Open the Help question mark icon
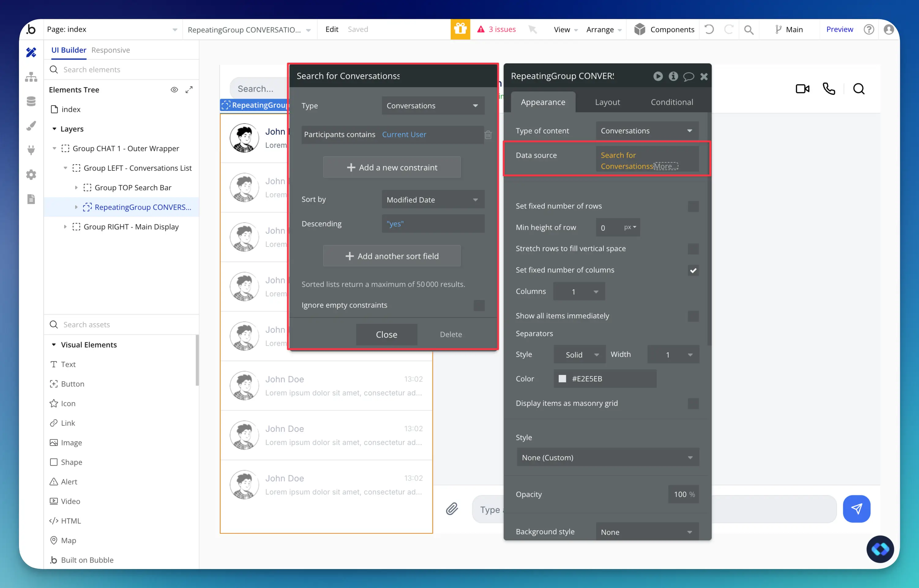Viewport: 919px width, 588px height. point(869,29)
